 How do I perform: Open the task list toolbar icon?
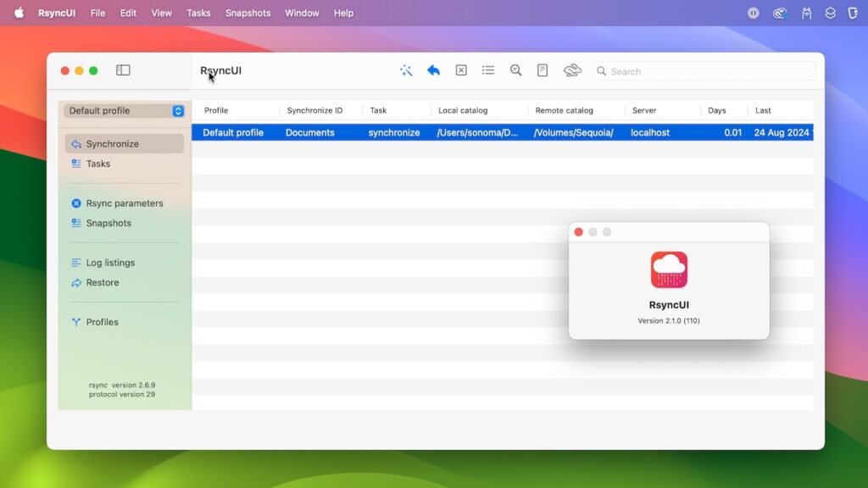(488, 70)
